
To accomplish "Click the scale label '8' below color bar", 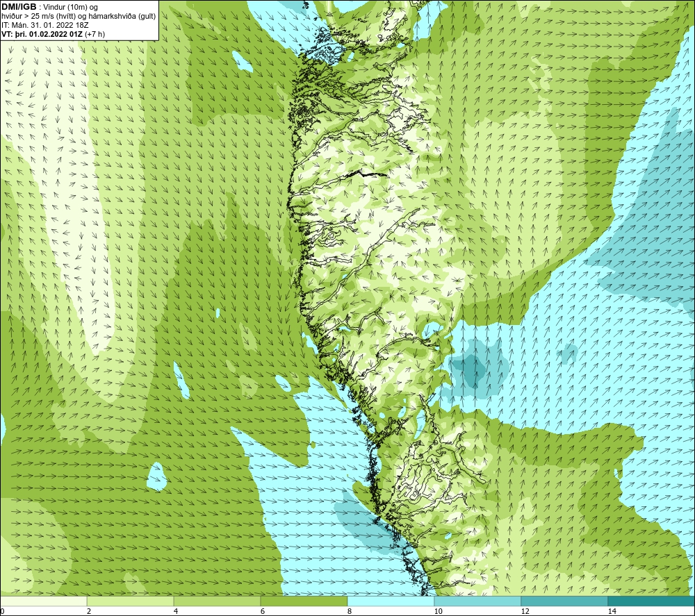I will (x=350, y=611).
